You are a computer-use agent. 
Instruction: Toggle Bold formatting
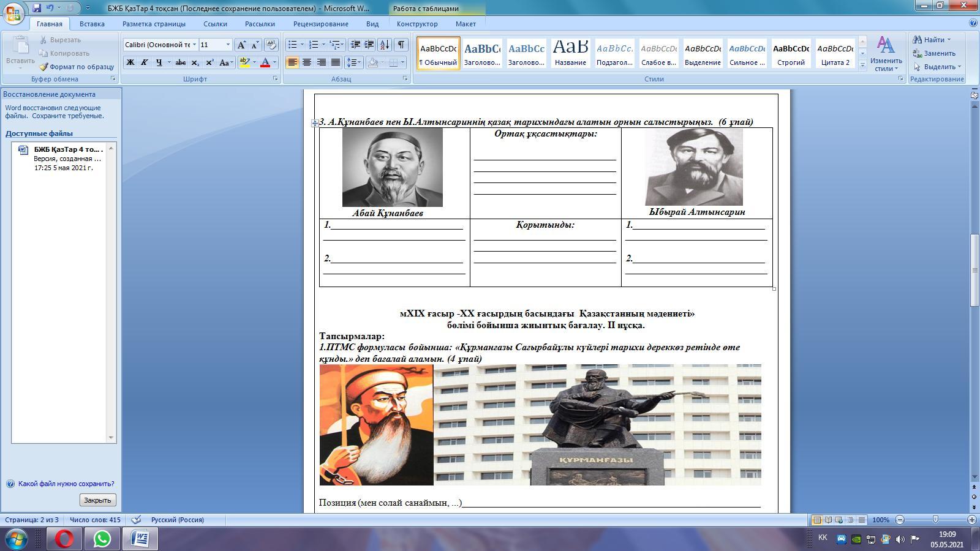pyautogui.click(x=130, y=62)
